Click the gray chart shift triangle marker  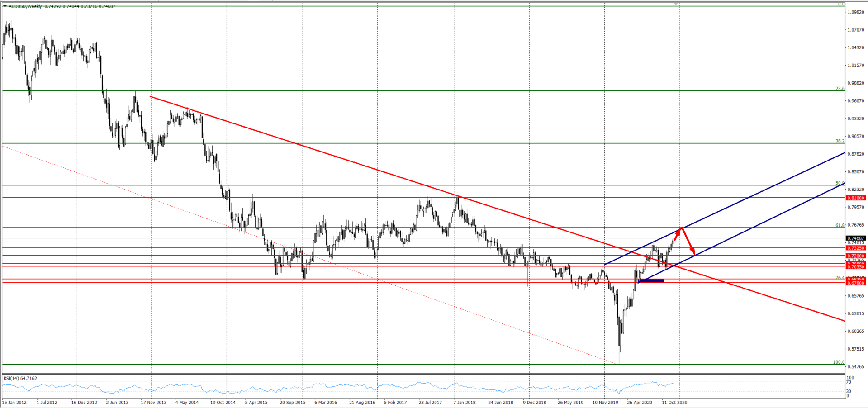click(676, 4)
